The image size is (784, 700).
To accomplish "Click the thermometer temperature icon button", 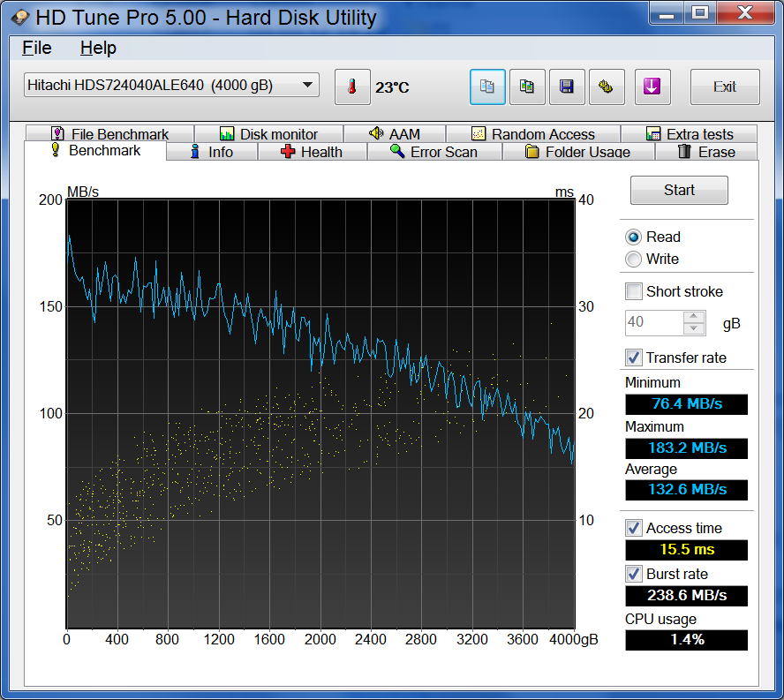I will pyautogui.click(x=352, y=87).
